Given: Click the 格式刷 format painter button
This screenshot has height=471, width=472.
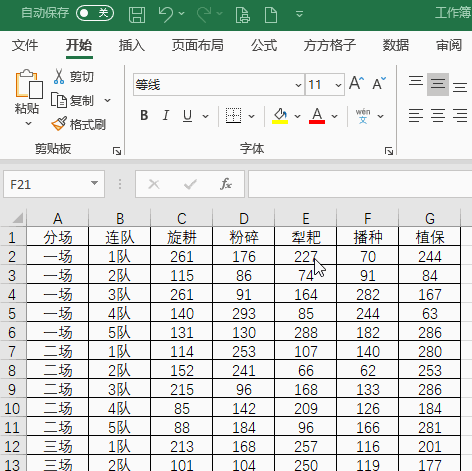Looking at the screenshot, I should (79, 124).
